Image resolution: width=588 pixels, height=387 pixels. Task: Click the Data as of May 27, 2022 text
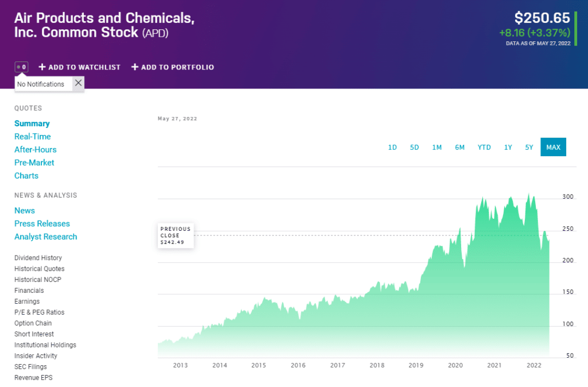click(538, 44)
